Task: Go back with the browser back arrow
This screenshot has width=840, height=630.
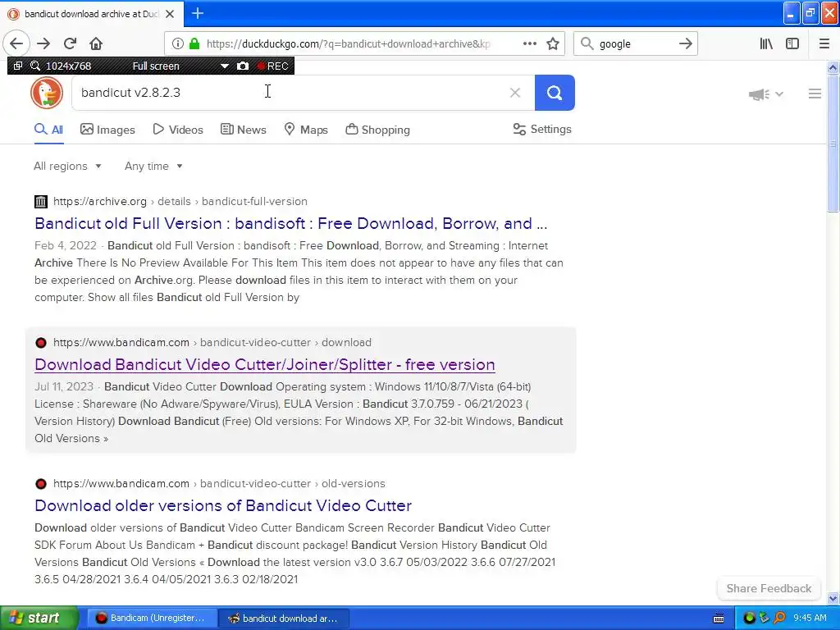Action: [16, 43]
